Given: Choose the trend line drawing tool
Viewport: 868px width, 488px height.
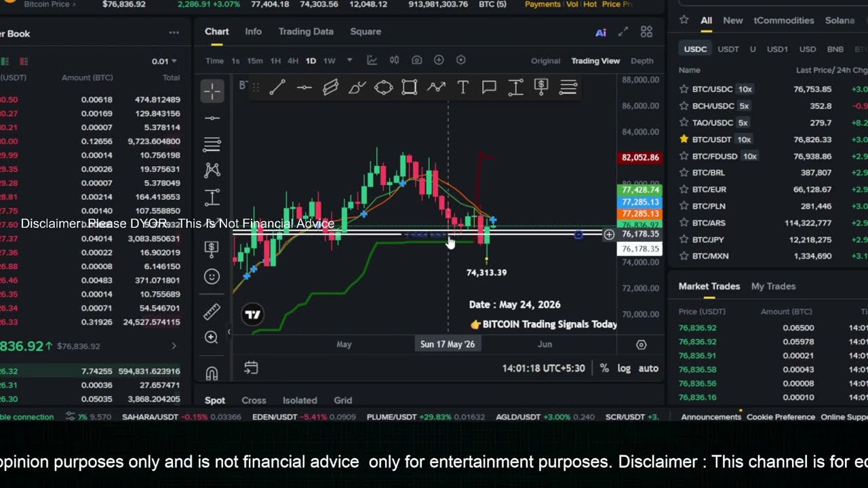Looking at the screenshot, I should coord(277,87).
